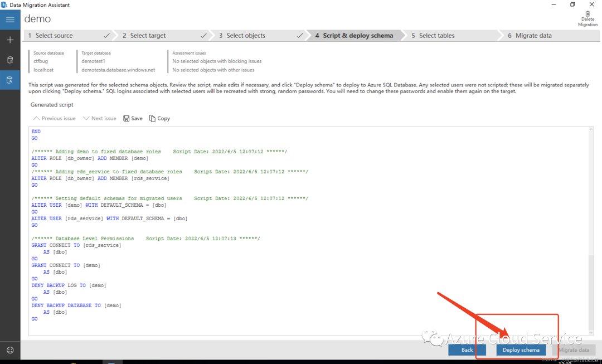602x364 pixels.
Task: Go to Previous issue
Action: pyautogui.click(x=54, y=118)
